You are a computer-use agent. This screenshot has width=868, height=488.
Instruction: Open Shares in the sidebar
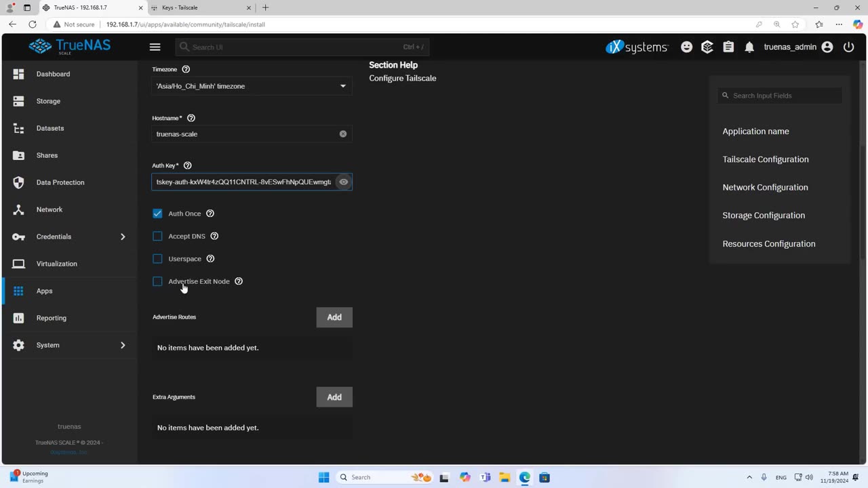[x=70, y=155]
